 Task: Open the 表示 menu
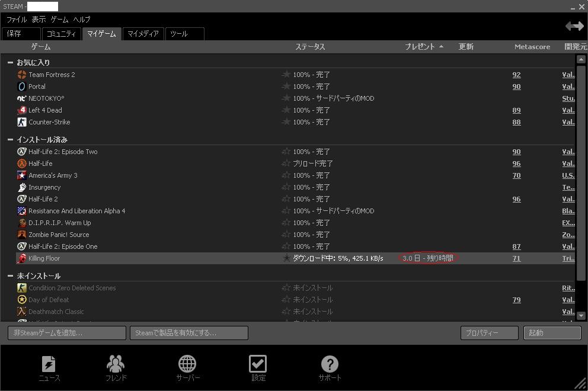[x=39, y=20]
